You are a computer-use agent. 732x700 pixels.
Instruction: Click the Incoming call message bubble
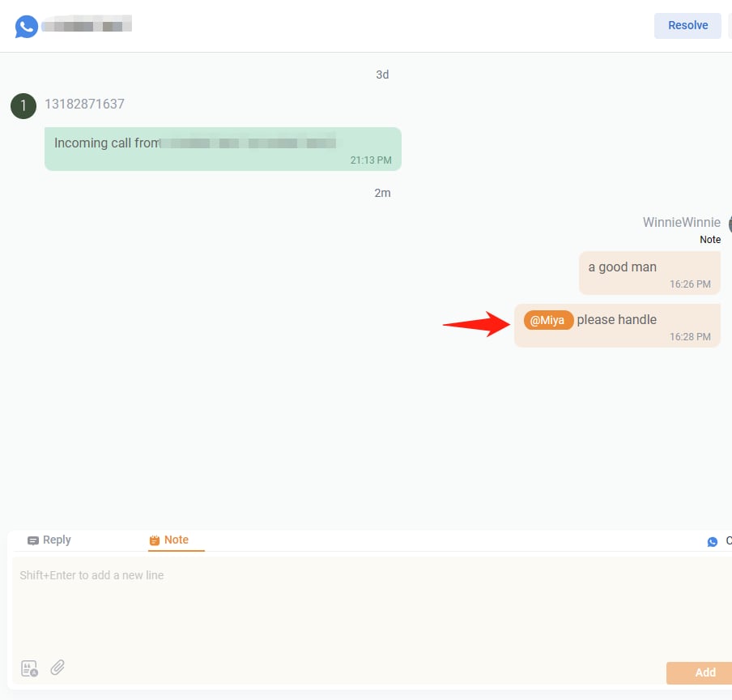(223, 148)
